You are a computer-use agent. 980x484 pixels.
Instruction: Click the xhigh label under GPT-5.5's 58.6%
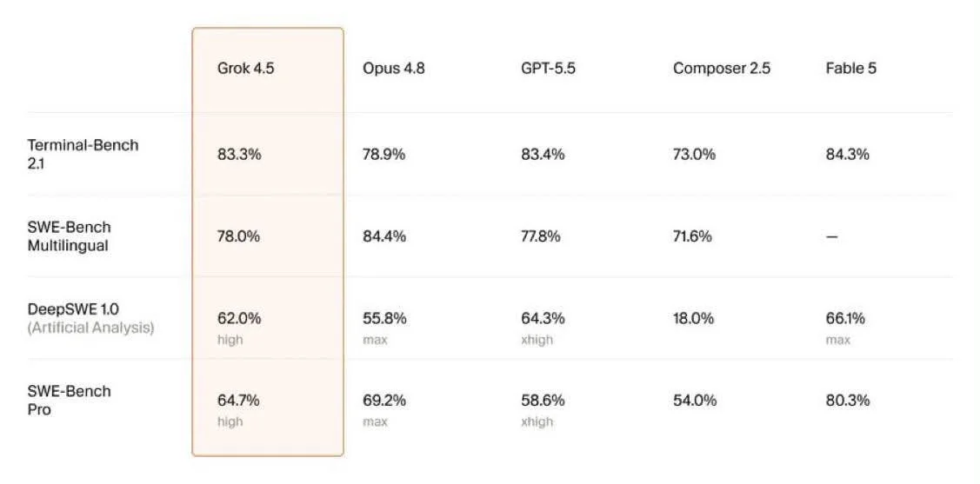pos(537,421)
